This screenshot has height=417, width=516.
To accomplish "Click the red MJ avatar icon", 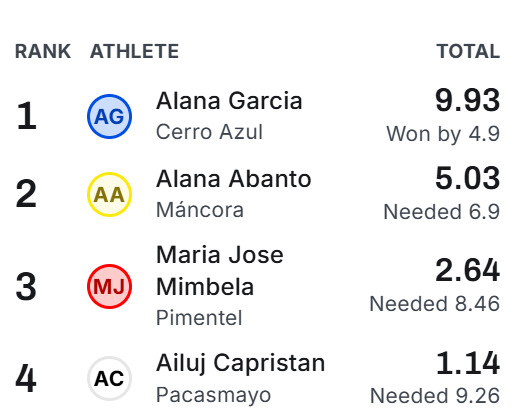I will (x=109, y=286).
